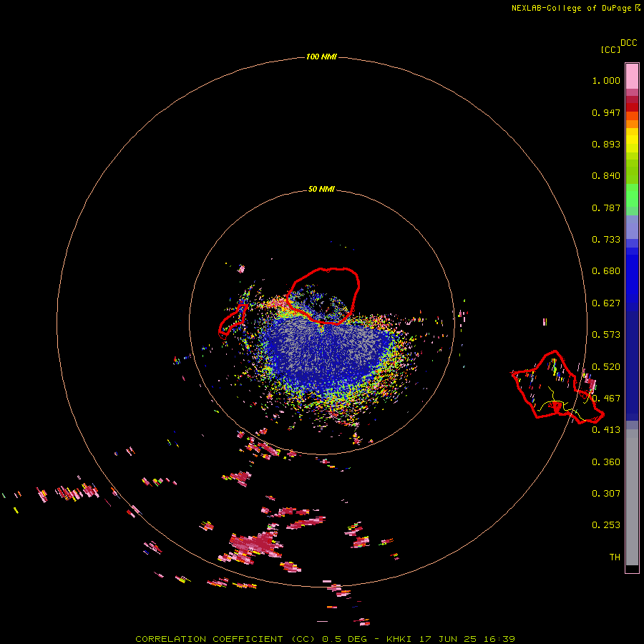Click the small red island outline west of center
Viewport: 644px width, 644px height.
(233, 321)
